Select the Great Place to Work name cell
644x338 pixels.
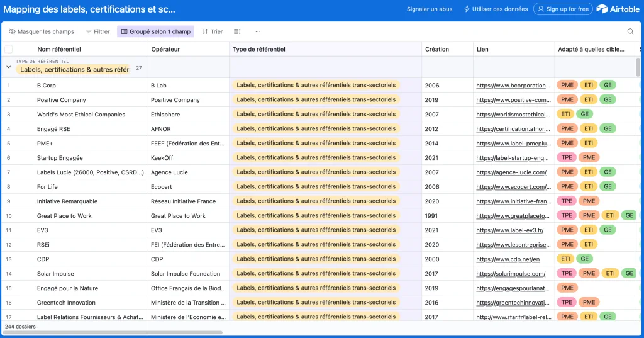point(64,216)
